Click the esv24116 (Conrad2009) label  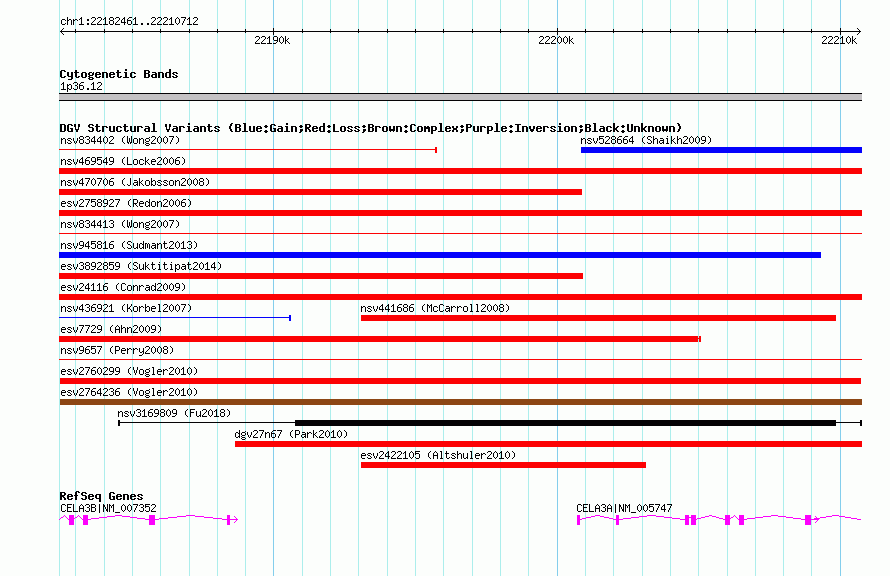pyautogui.click(x=123, y=287)
